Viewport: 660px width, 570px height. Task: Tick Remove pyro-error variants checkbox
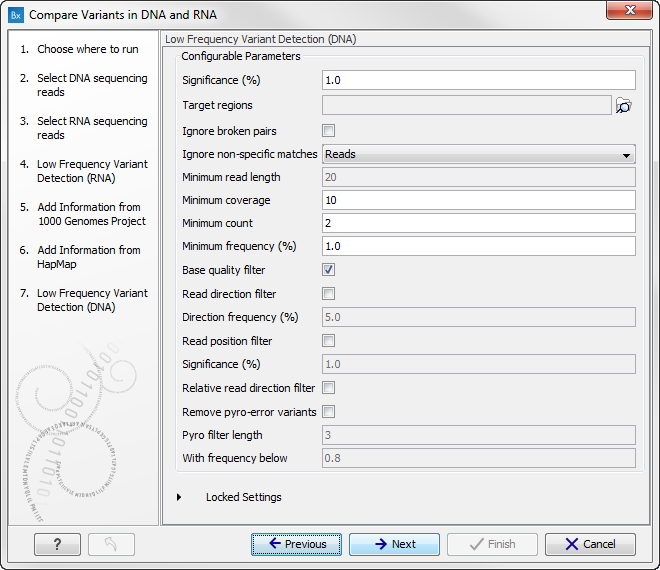tap(328, 412)
